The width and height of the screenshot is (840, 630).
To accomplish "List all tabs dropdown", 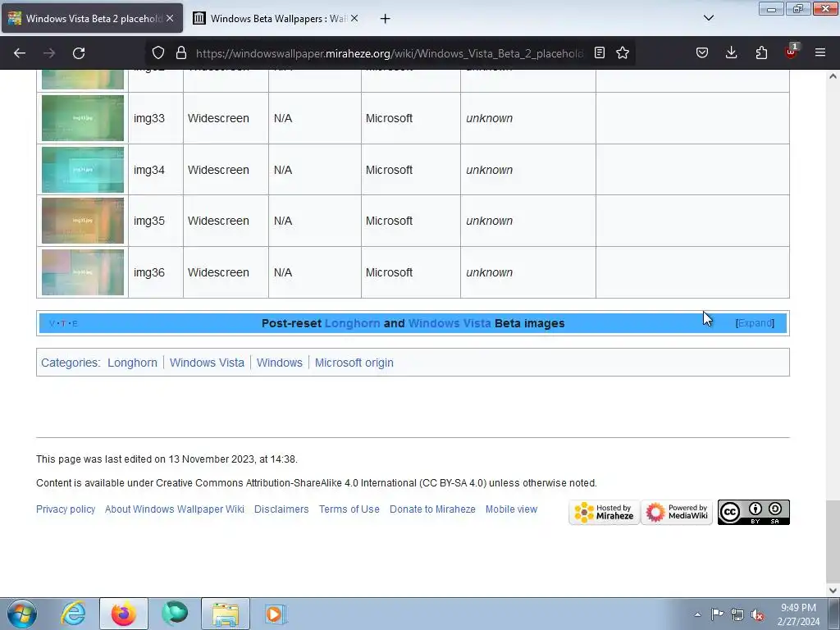I will 708,18.
